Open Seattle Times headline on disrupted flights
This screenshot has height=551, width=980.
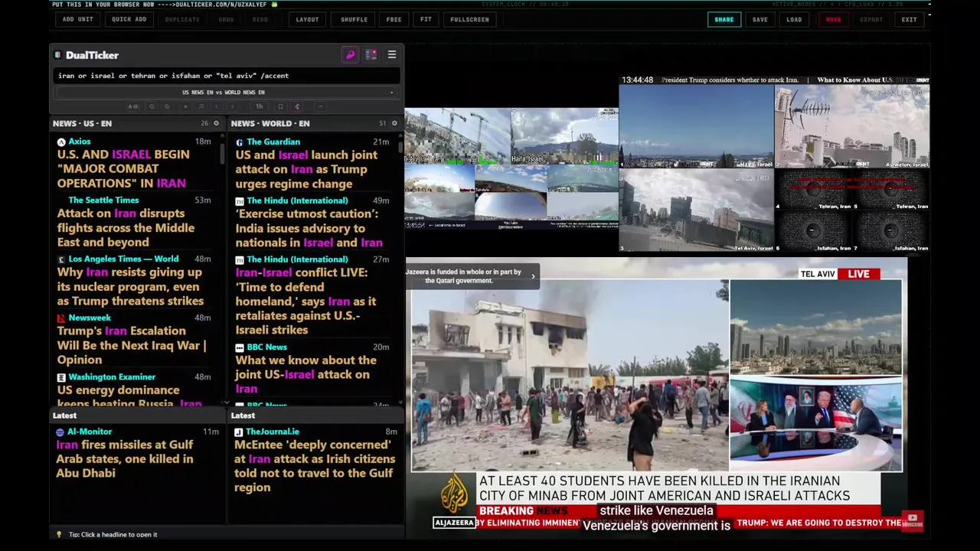tap(126, 228)
